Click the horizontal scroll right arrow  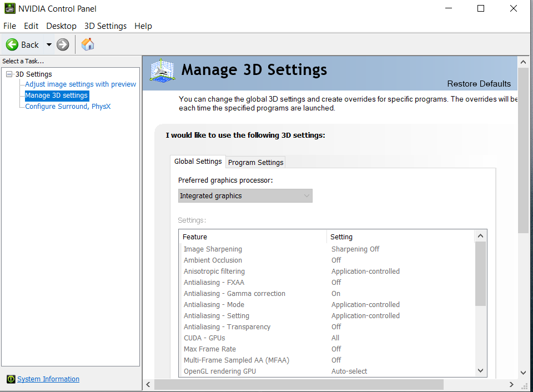click(x=511, y=385)
